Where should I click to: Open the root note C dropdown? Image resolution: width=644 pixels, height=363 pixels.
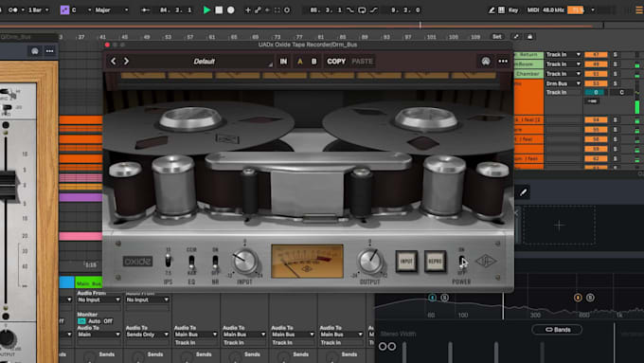pyautogui.click(x=80, y=9)
